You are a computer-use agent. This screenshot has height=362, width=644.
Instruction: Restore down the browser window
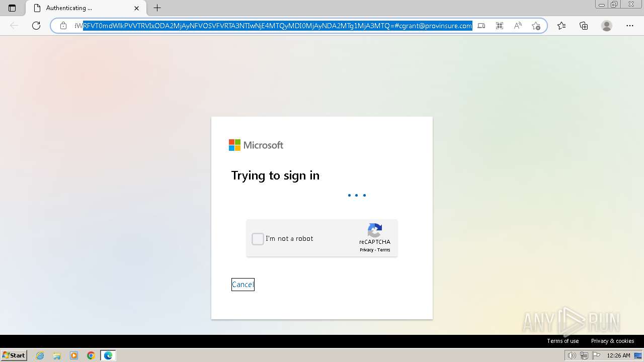[614, 5]
